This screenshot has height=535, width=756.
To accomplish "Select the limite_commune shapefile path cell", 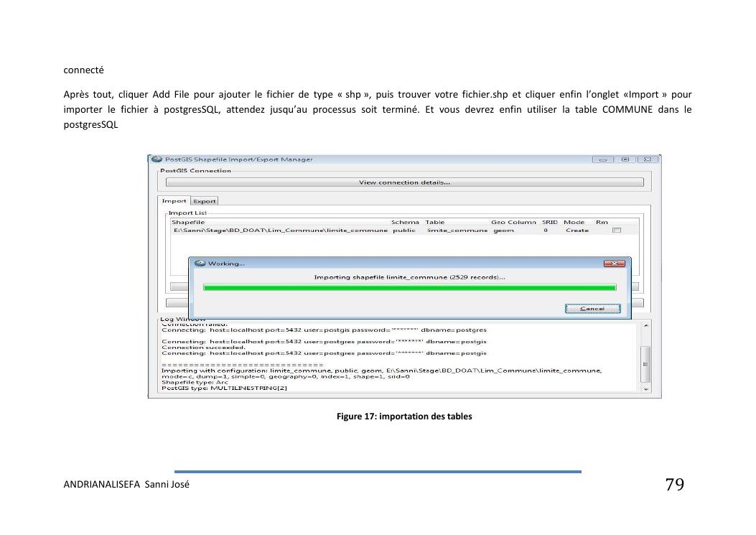I will [280, 231].
